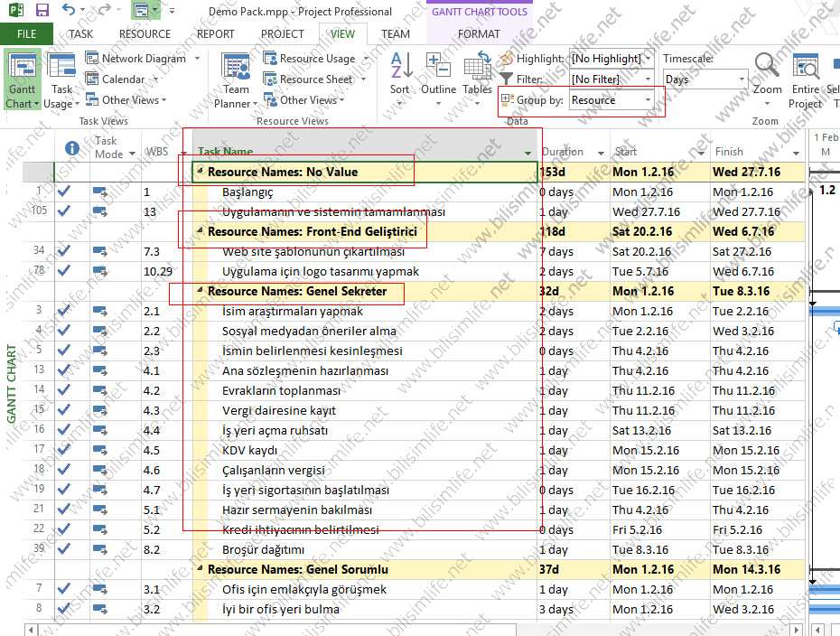This screenshot has width=840, height=636.
Task: Switch to the FORMAT ribbon tab
Action: tap(479, 33)
